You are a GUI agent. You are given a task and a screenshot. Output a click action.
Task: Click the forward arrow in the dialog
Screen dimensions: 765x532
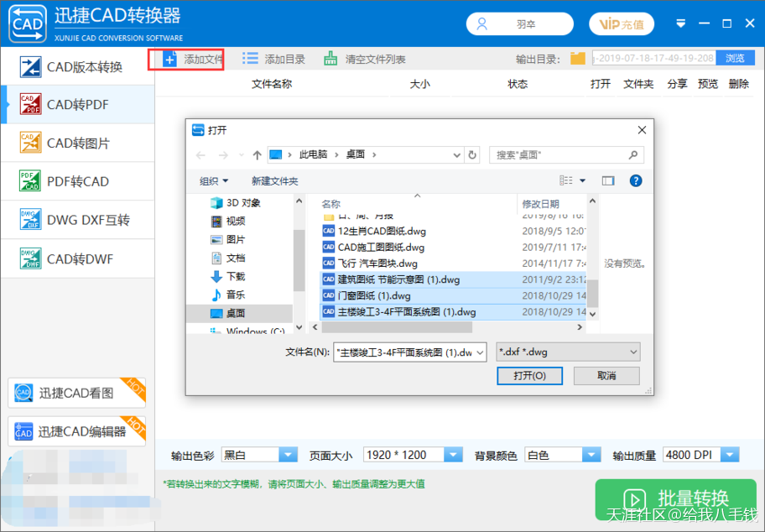point(223,155)
